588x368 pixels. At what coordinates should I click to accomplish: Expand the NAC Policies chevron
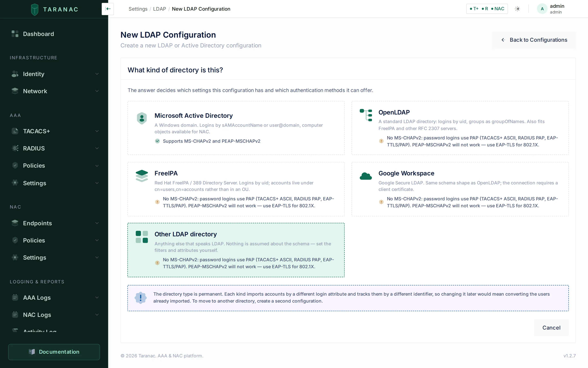(97, 240)
